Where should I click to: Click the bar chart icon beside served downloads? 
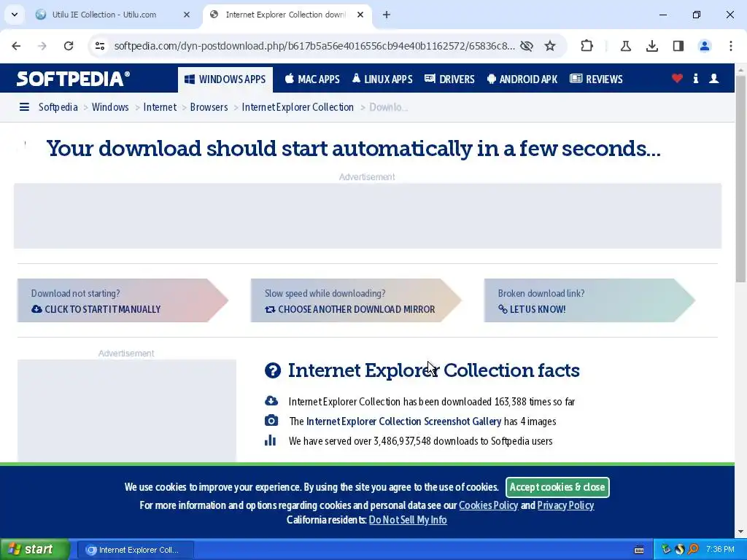pyautogui.click(x=270, y=440)
